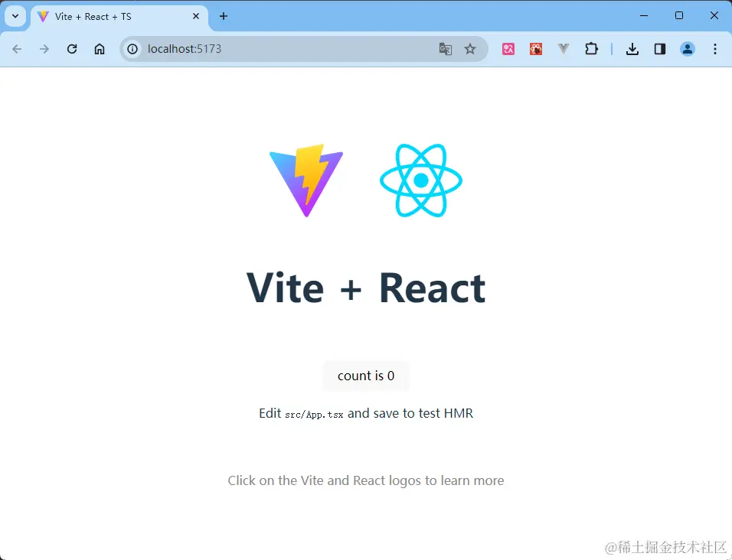Open the pink translation extension
This screenshot has width=732, height=560.
[508, 49]
